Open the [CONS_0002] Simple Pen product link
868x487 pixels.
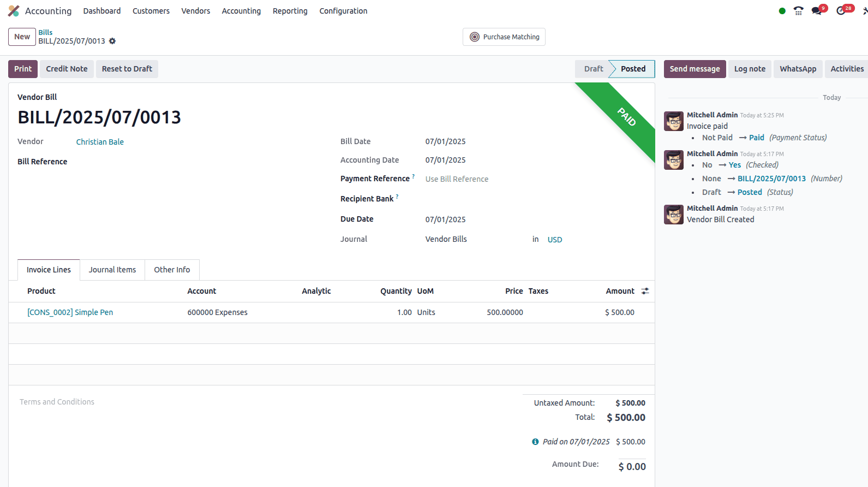click(x=70, y=312)
